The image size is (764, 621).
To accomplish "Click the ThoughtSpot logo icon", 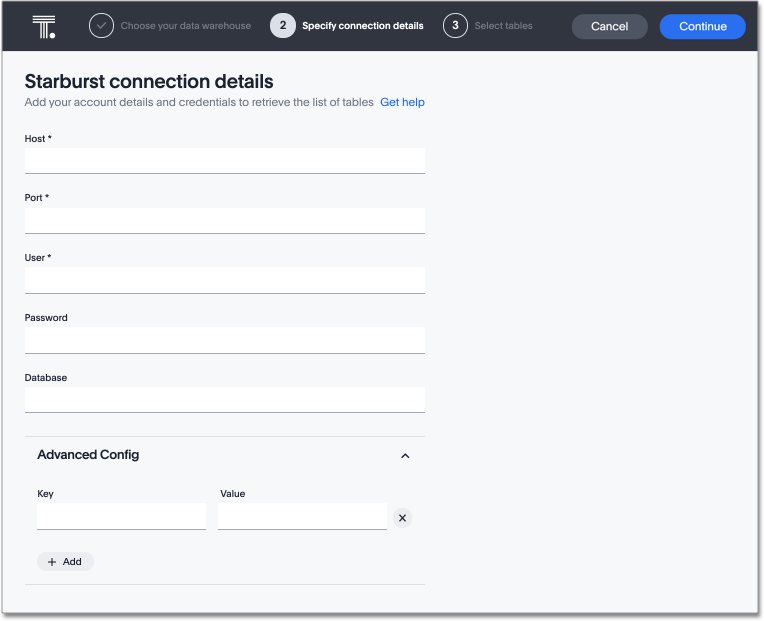I will pos(43,26).
